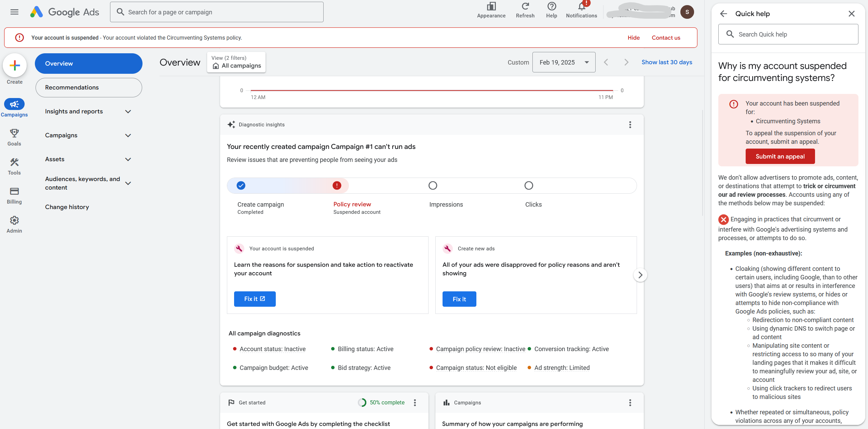Go back in Quick help panel

tap(723, 14)
